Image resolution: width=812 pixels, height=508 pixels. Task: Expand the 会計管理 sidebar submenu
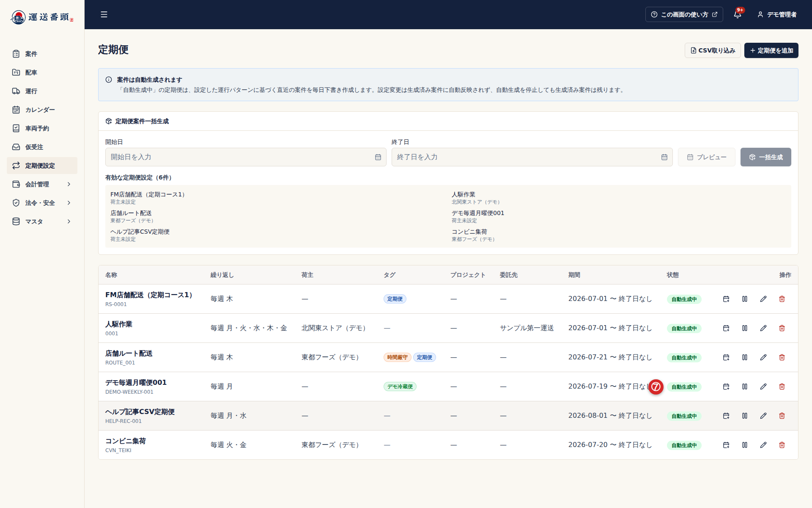click(42, 184)
